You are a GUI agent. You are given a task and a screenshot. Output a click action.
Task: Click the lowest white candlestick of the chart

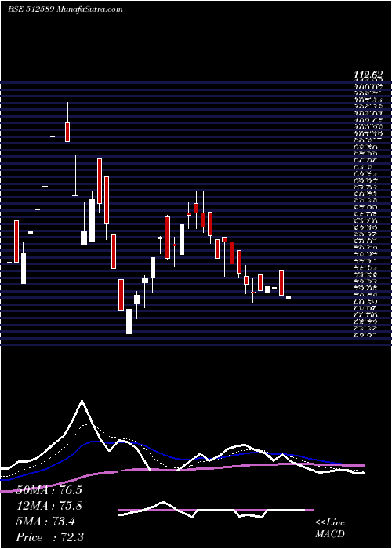tap(129, 318)
